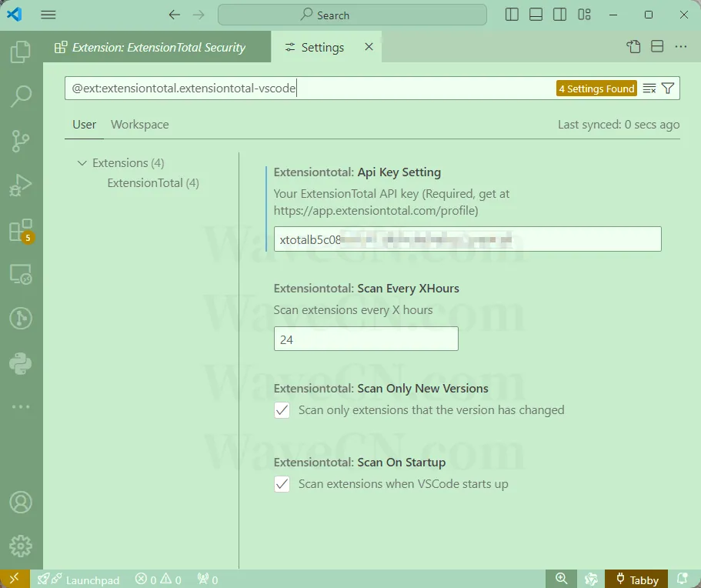Open the Run and Debug view

pyautogui.click(x=21, y=185)
